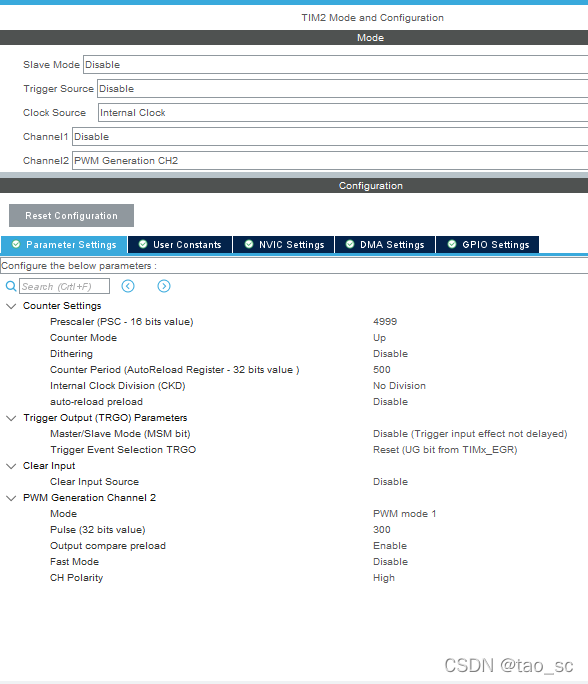The width and height of the screenshot is (588, 684).
Task: Click the auto-reload preload label
Action: pyautogui.click(x=96, y=402)
